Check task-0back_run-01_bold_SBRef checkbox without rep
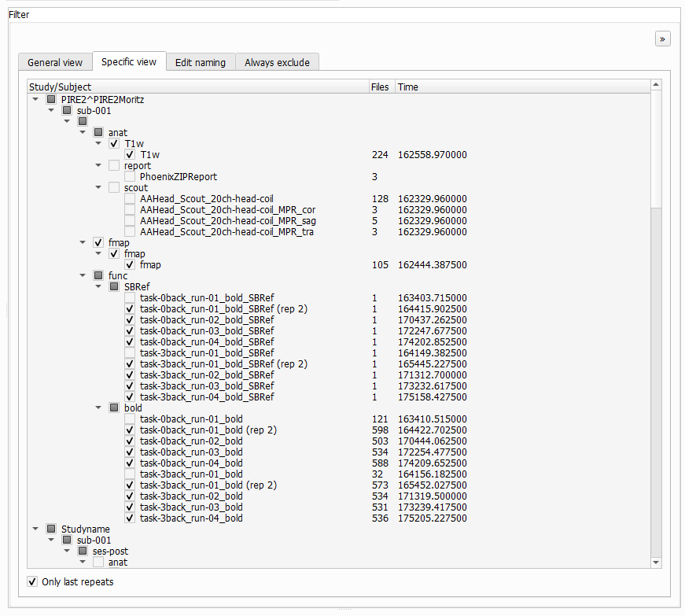 [x=130, y=297]
